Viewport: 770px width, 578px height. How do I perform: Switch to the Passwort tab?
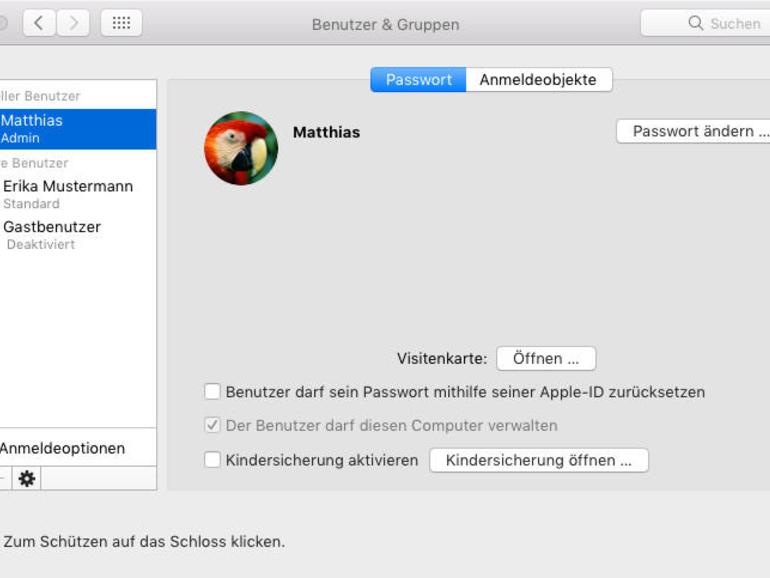[418, 80]
